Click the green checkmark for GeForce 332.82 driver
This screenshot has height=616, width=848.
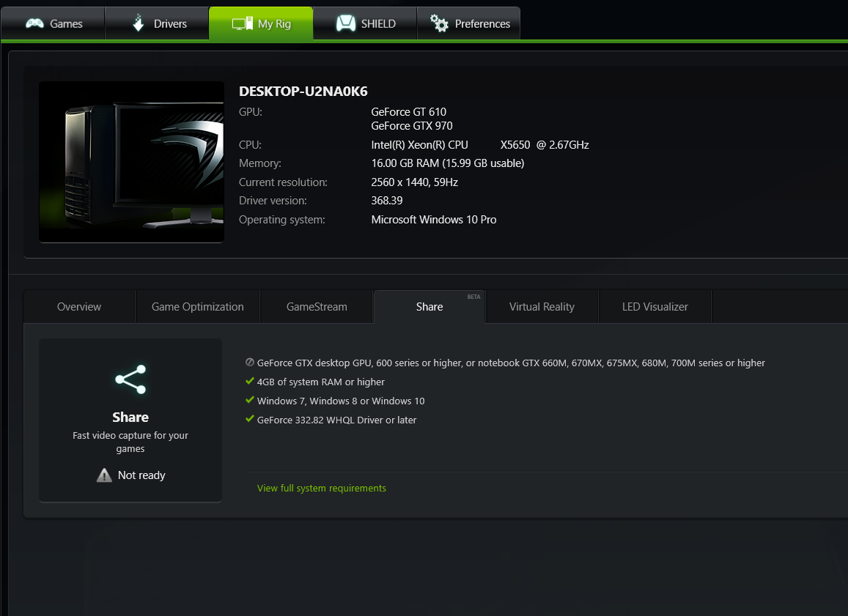[x=250, y=419]
